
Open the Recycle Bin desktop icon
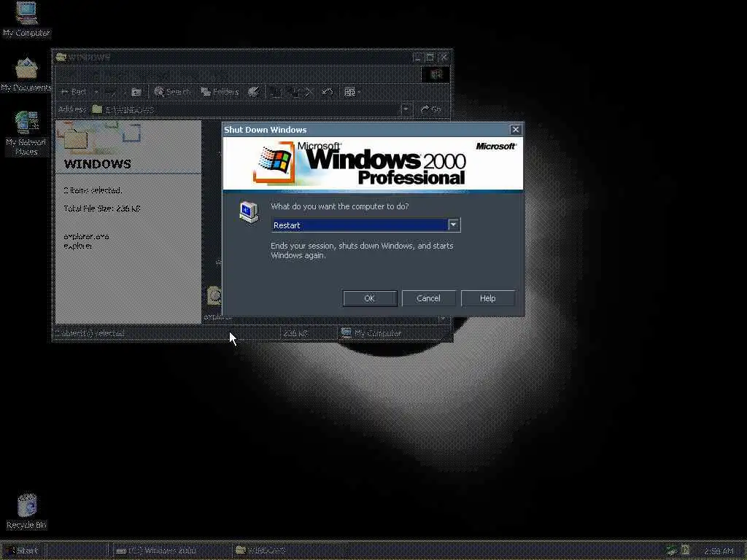(27, 511)
